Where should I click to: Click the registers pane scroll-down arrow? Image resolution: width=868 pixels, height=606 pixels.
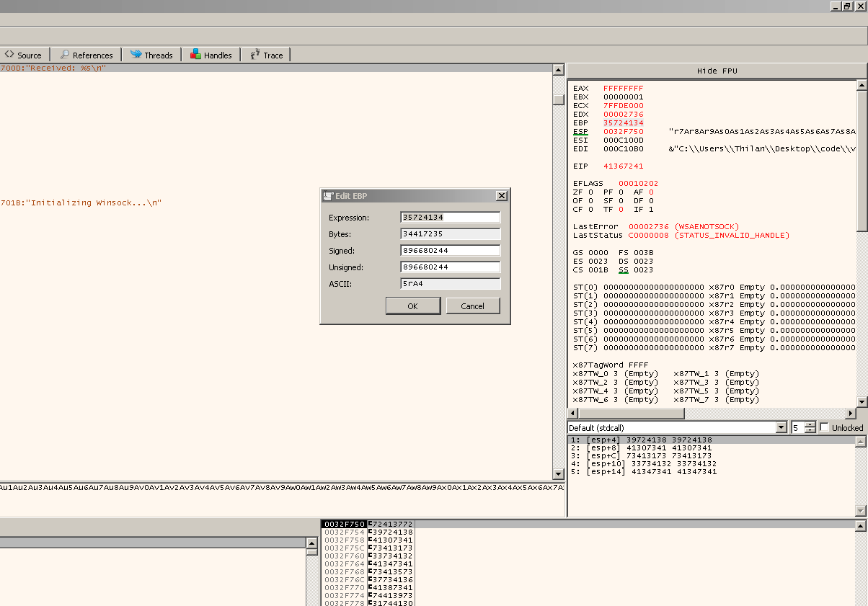pos(862,401)
